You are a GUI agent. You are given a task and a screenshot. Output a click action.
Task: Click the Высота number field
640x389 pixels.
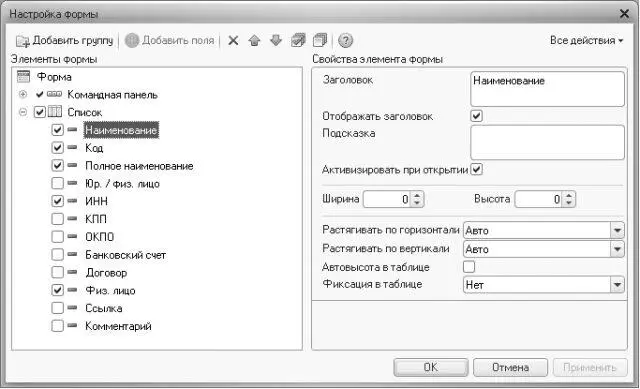[538, 199]
